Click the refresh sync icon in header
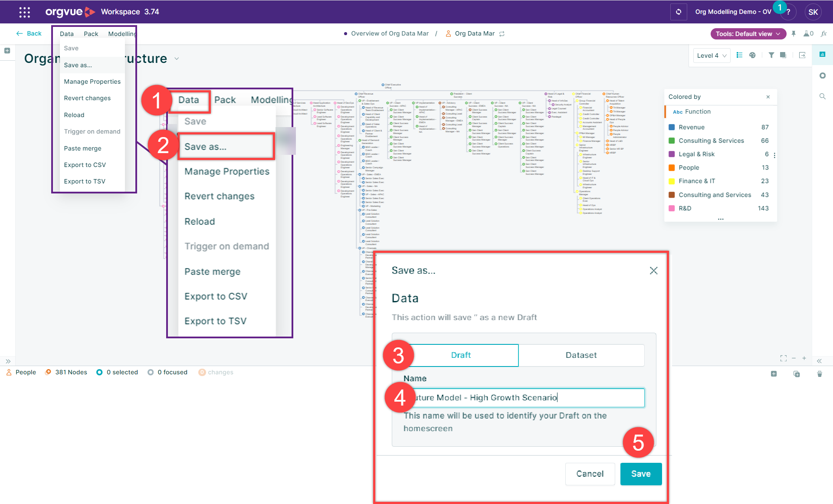 [x=679, y=12]
